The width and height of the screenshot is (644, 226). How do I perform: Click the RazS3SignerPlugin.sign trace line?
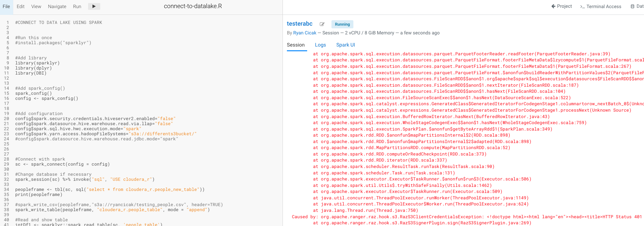pyautogui.click(x=422, y=223)
